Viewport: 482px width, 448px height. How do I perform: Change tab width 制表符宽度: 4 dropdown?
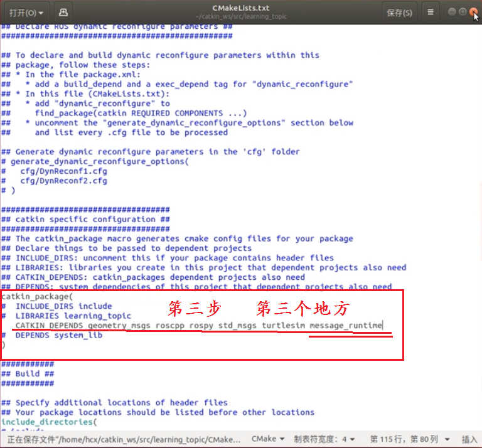(x=324, y=439)
